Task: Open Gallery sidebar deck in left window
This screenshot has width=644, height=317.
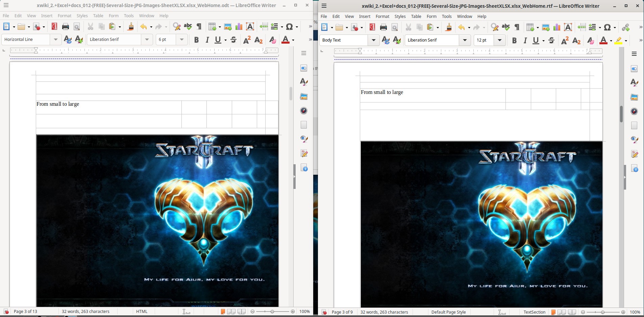Action: point(304,96)
